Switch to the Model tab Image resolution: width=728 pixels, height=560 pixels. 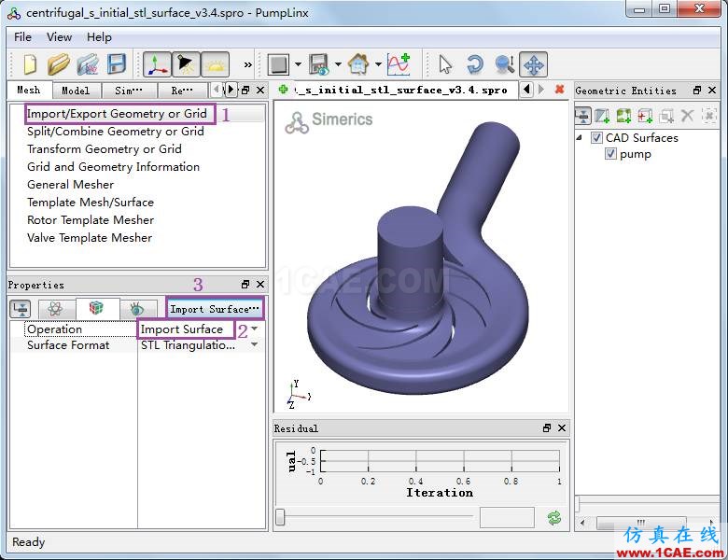click(x=76, y=91)
